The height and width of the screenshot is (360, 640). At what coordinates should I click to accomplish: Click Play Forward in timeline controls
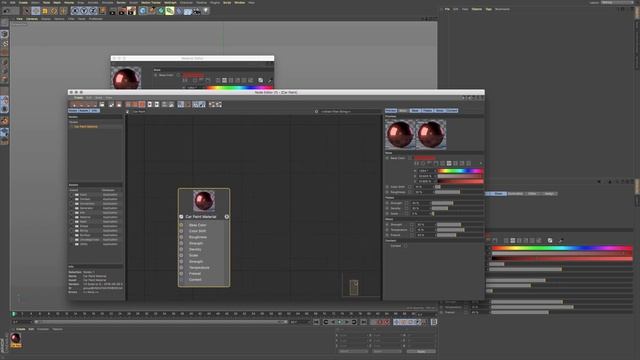tap(340, 322)
